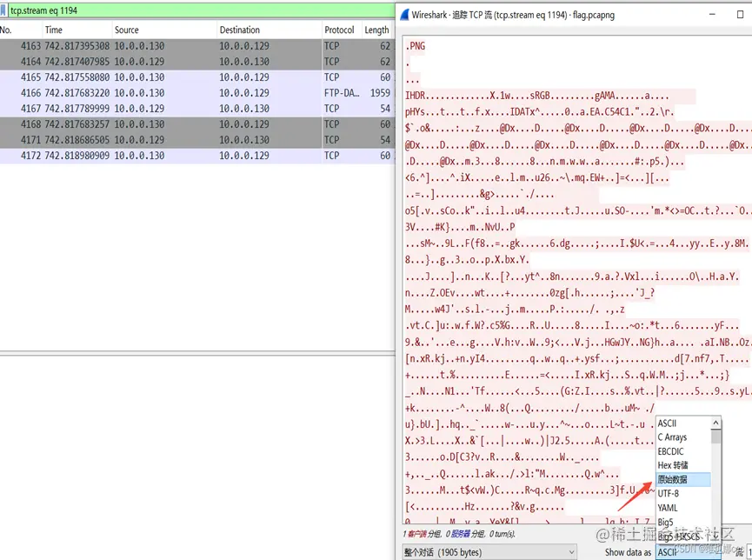752x560 pixels.
Task: Click the 客户端 分组 link text
Action: click(x=424, y=534)
